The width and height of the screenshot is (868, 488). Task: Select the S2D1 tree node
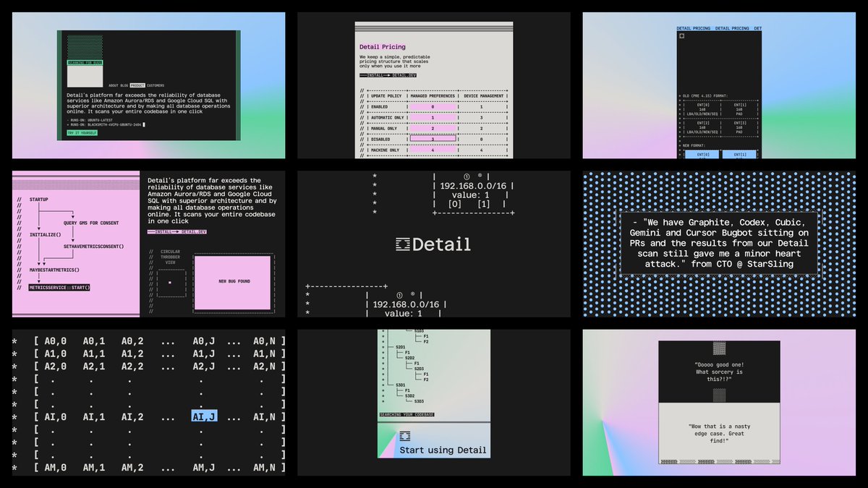click(x=401, y=347)
